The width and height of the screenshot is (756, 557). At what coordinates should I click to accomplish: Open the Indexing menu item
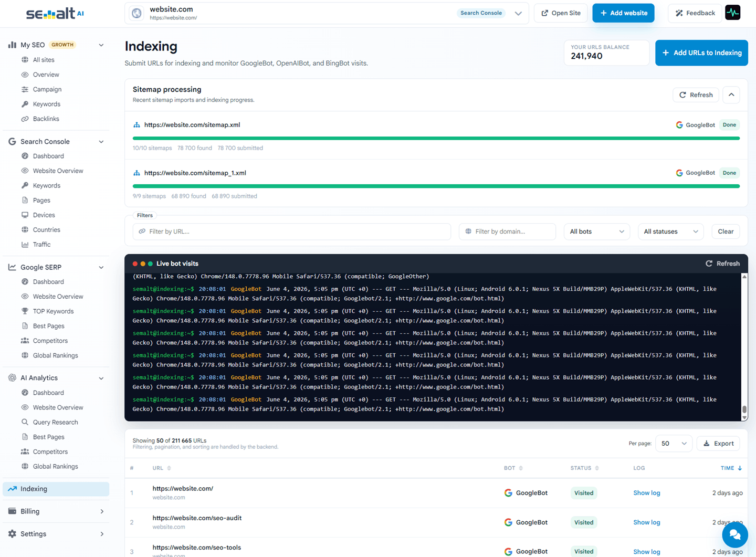(56, 489)
